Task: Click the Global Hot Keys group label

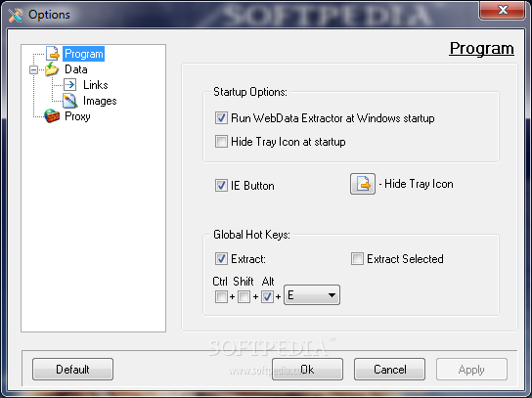Action: click(251, 235)
